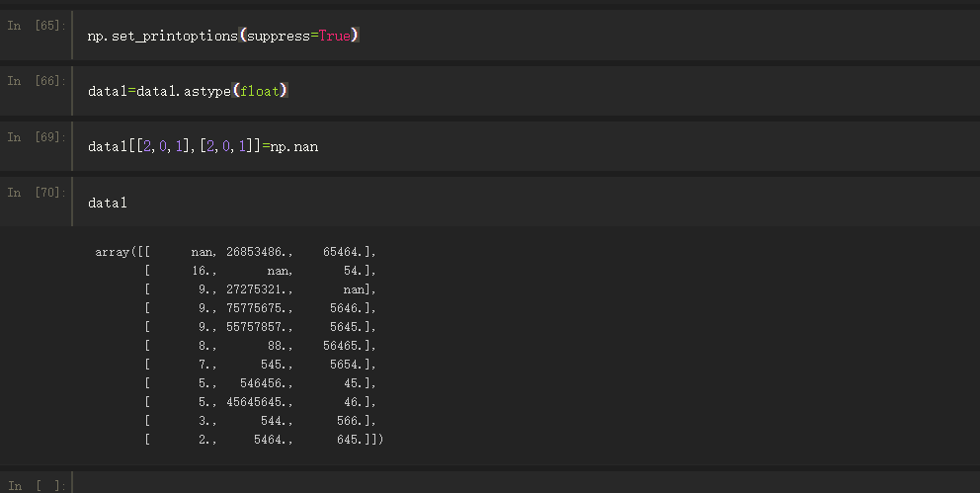Click the 27275321. value in the output
The image size is (980, 493).
click(260, 289)
